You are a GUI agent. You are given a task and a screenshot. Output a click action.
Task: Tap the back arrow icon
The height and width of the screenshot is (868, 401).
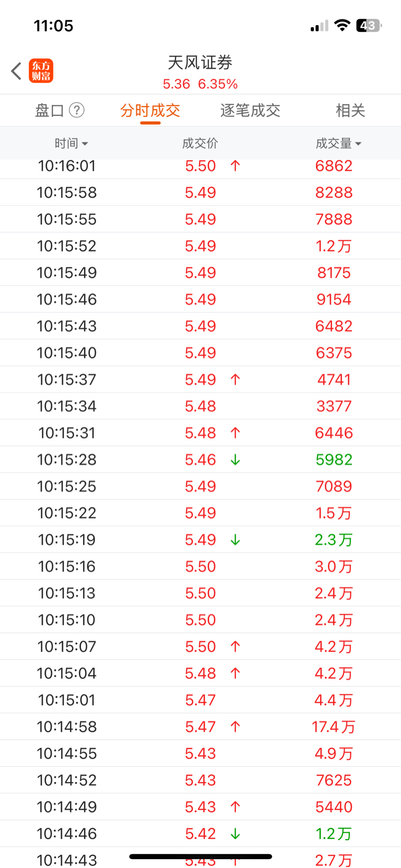[16, 71]
